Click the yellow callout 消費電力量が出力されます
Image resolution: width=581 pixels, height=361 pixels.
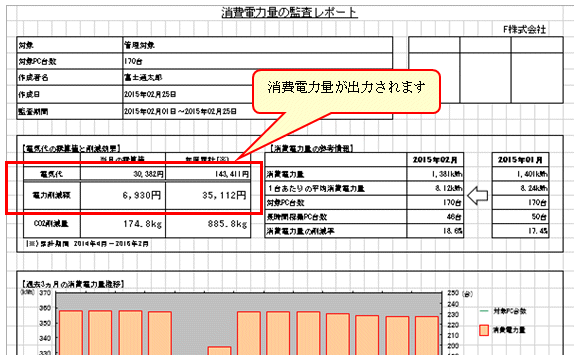[x=346, y=91]
